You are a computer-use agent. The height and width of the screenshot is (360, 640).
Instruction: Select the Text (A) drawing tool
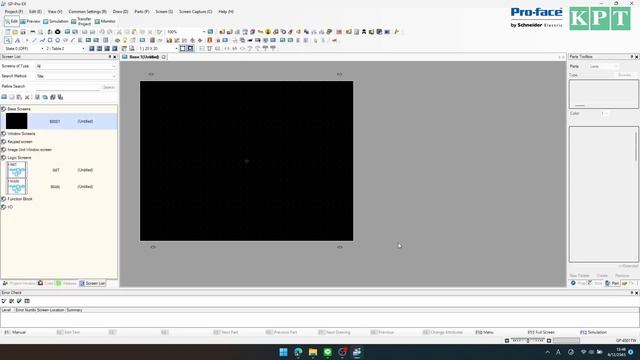[x=18, y=40]
